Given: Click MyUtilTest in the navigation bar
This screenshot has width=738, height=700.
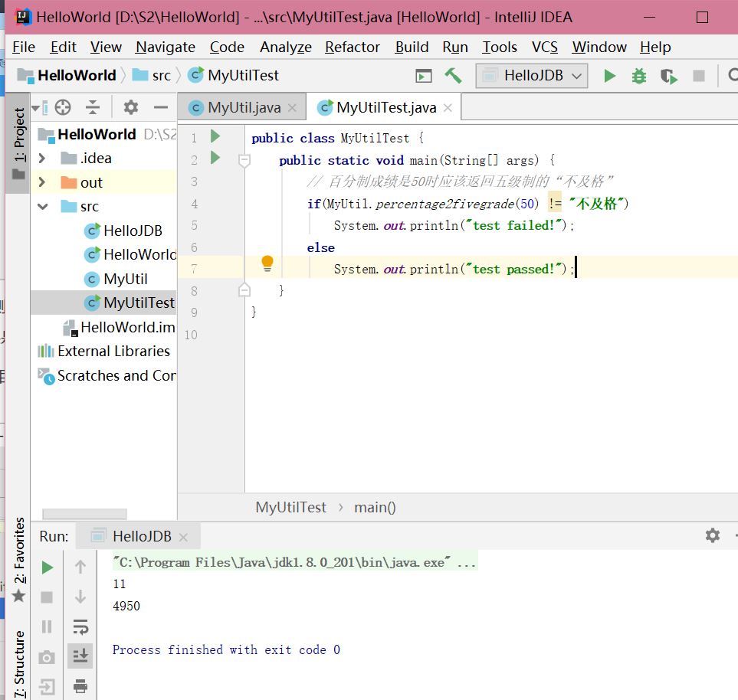Looking at the screenshot, I should (234, 75).
